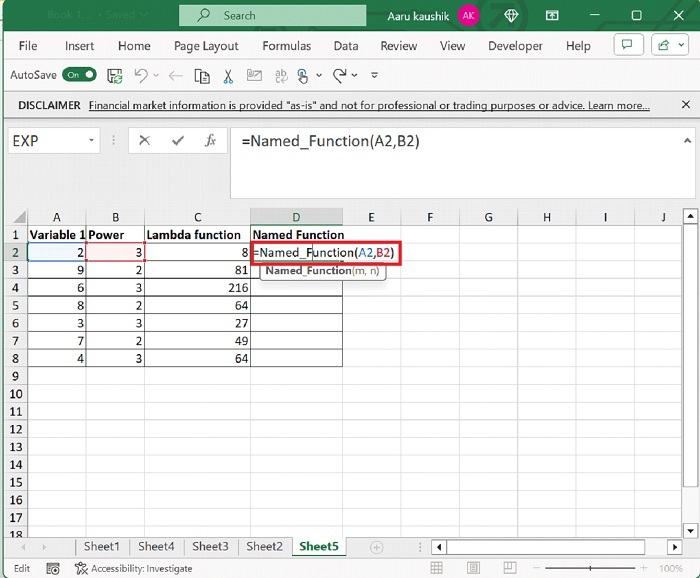
Task: Open the View tab
Action: 452,46
